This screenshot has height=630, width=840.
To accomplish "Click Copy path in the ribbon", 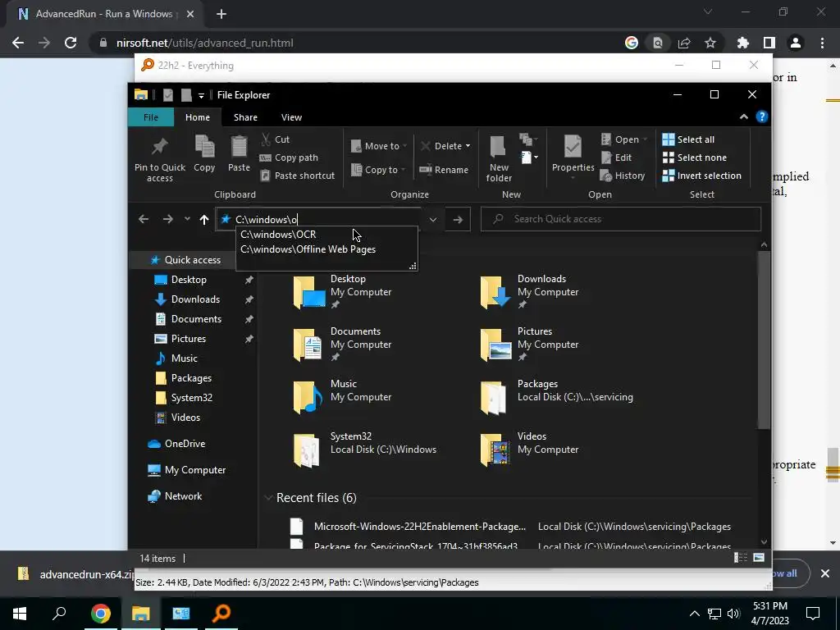I will [289, 157].
